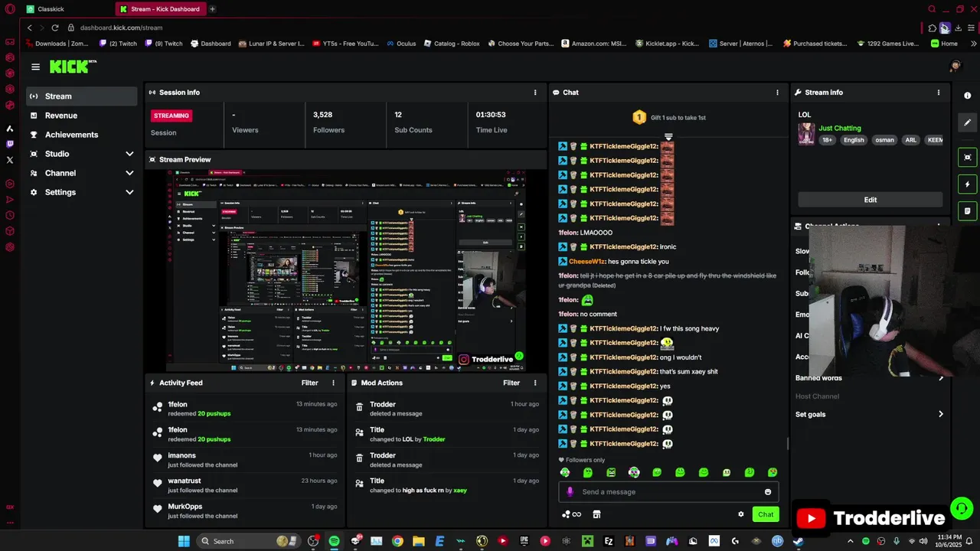Click the taskbar Search box
Viewport: 980px width, 551px height.
pos(249,541)
